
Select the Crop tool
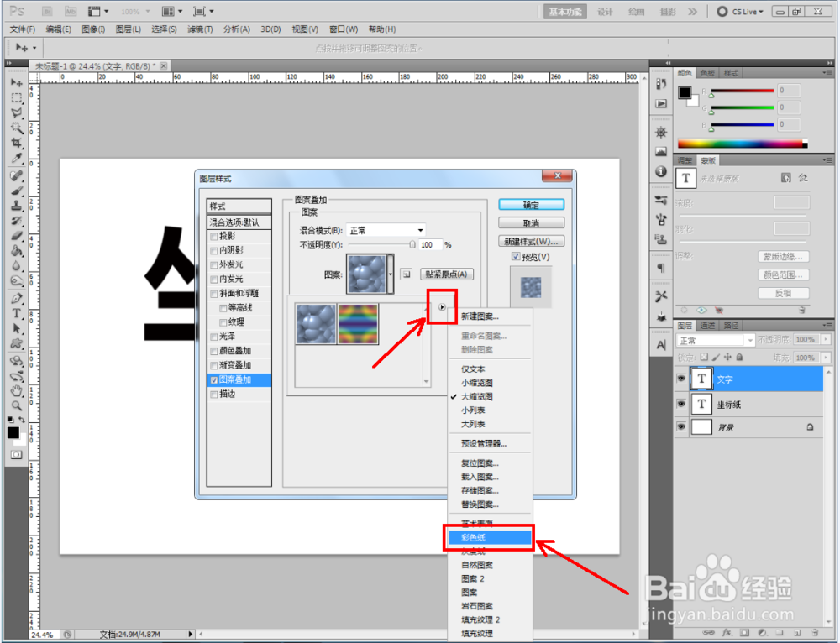(17, 141)
